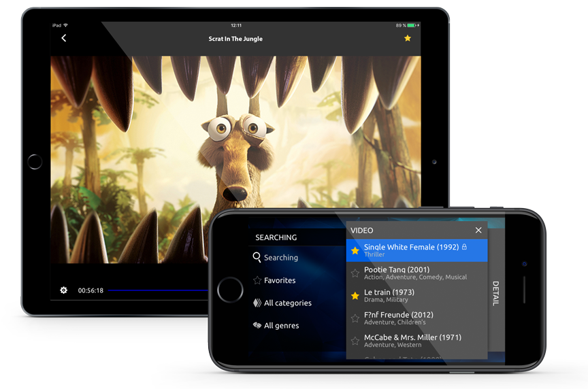This screenshot has width=588, height=389.
Task: Select McCabe & Mrs. Miller (1971) row
Action: tap(416, 341)
